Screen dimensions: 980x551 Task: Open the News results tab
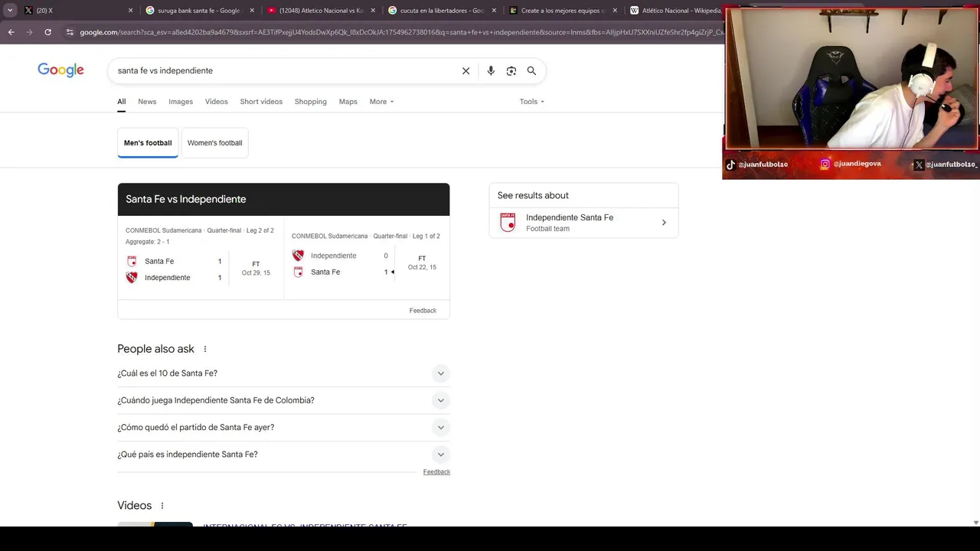147,101
